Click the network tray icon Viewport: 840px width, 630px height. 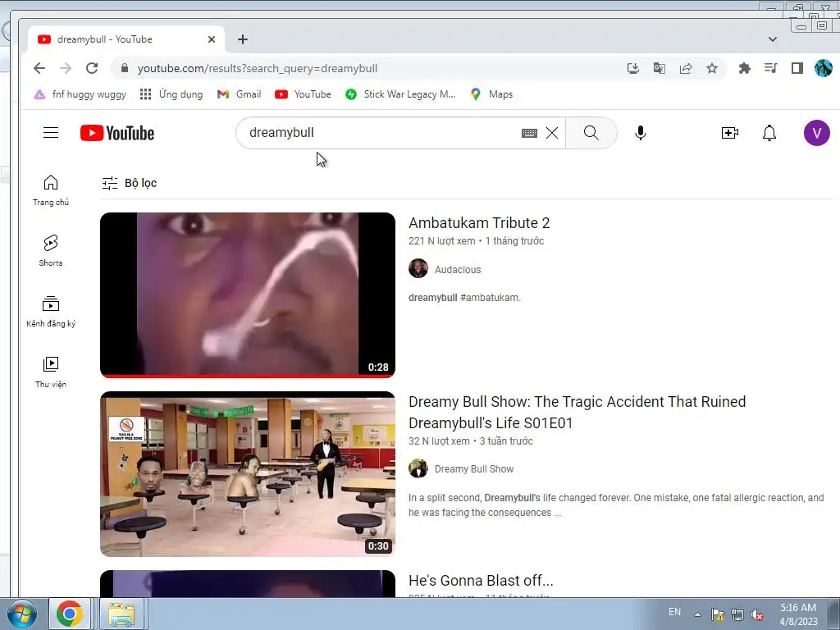pyautogui.click(x=737, y=614)
